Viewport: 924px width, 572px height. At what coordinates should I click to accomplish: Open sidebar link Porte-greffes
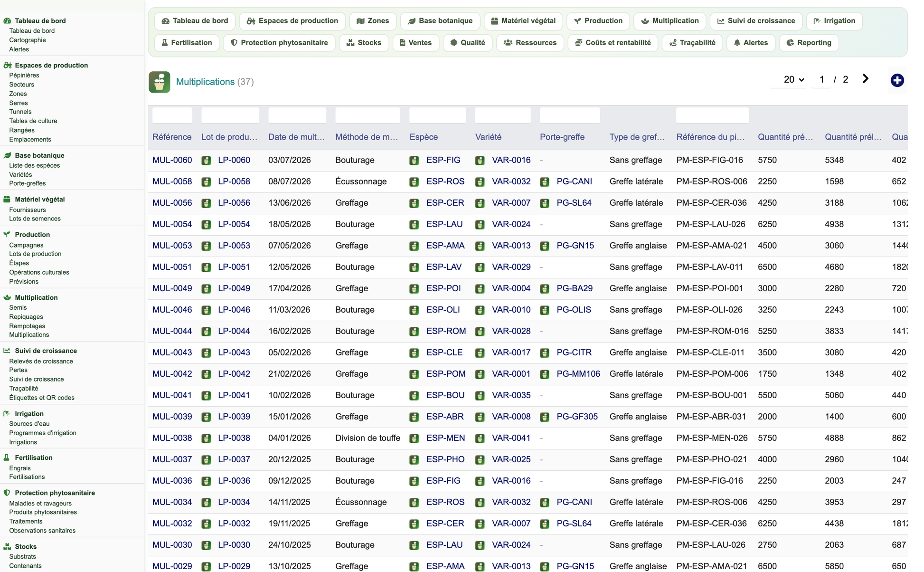pyautogui.click(x=28, y=183)
